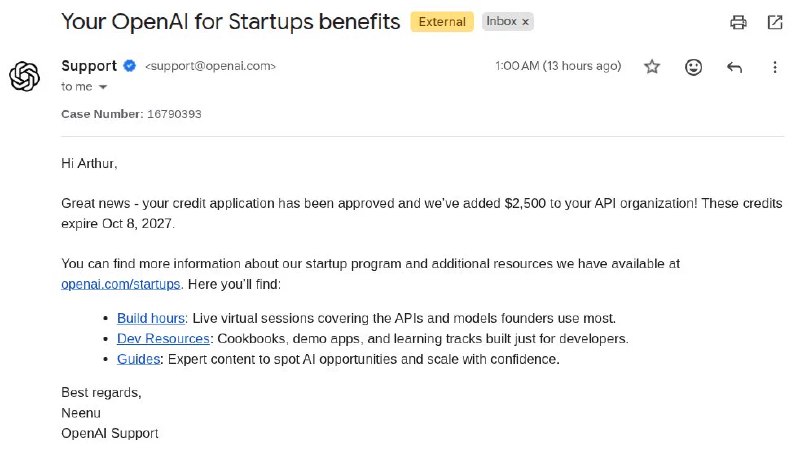800x459 pixels.
Task: Open the Guides link
Action: tap(139, 359)
